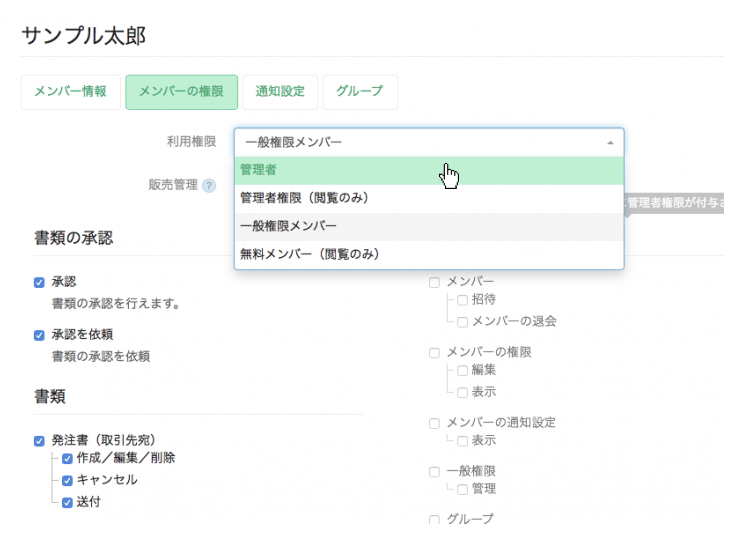The image size is (735, 537).
Task: Choose 管理者権限（閲覧のみ） option
Action: (429, 198)
